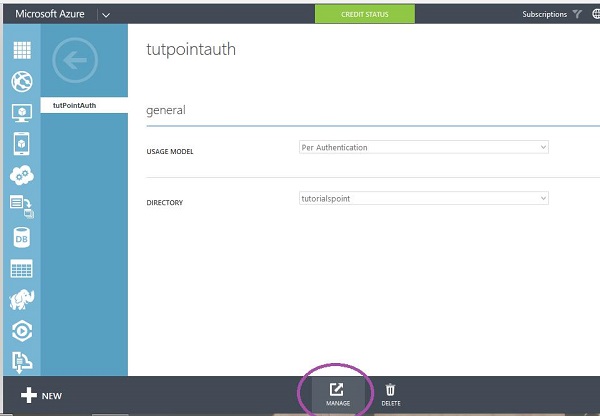Viewport: 600px width, 416px height.
Task: Open Media Services play icon in sidebar
Action: click(x=21, y=330)
